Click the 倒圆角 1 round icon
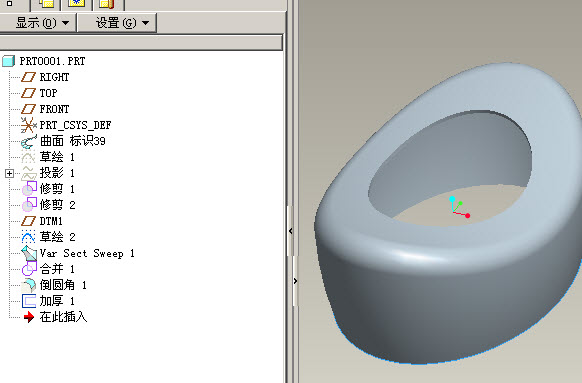This screenshot has width=582, height=383. pos(29,285)
